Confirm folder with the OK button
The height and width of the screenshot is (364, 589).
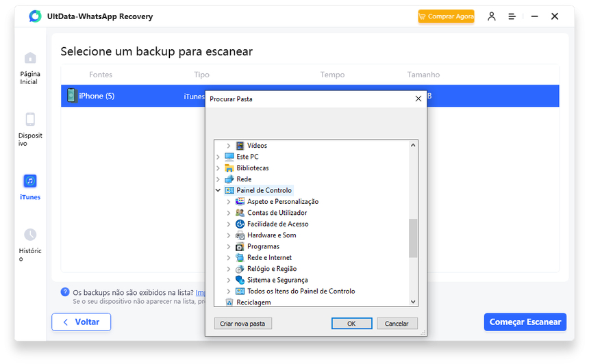tap(351, 324)
